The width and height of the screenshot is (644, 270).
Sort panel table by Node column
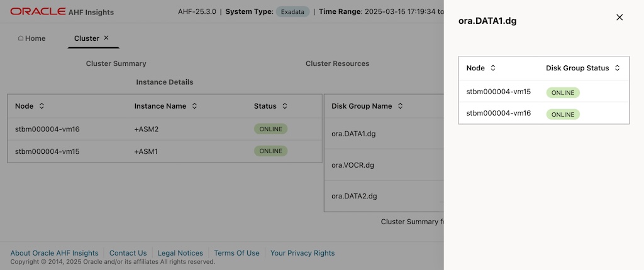[x=493, y=68]
